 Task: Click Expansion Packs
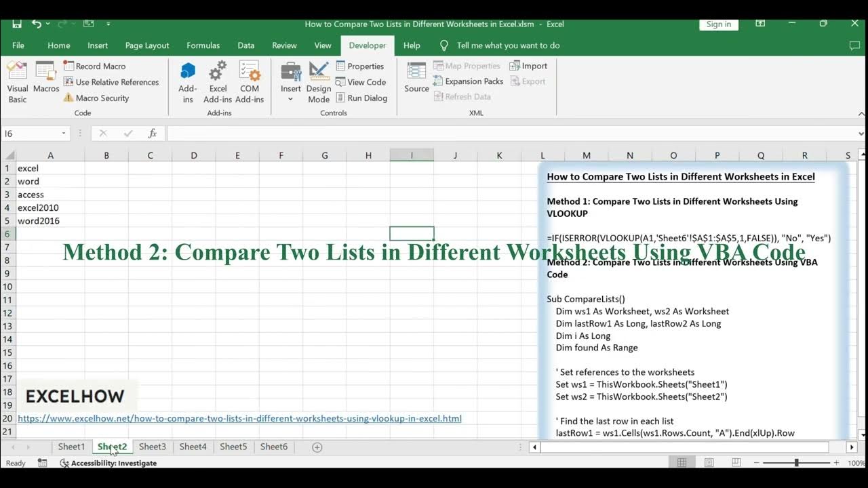[469, 81]
